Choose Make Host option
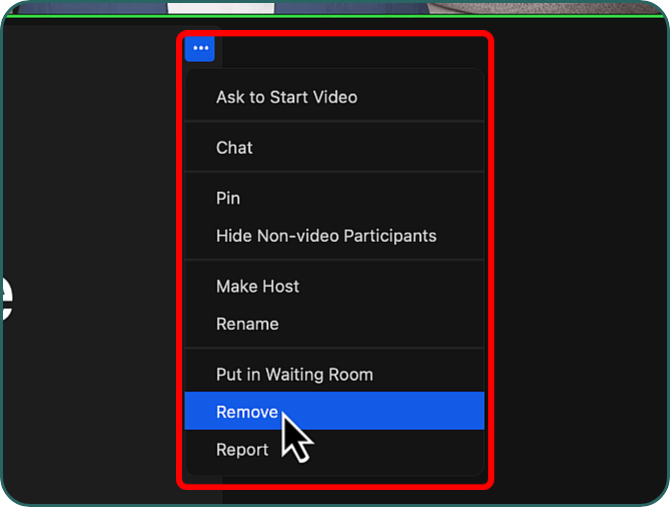The width and height of the screenshot is (670, 507). (334, 286)
